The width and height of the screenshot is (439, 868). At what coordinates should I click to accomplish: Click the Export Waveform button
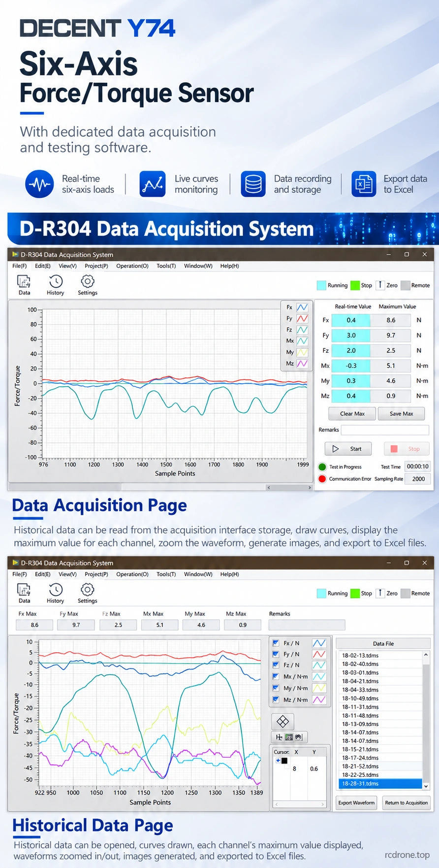click(356, 803)
